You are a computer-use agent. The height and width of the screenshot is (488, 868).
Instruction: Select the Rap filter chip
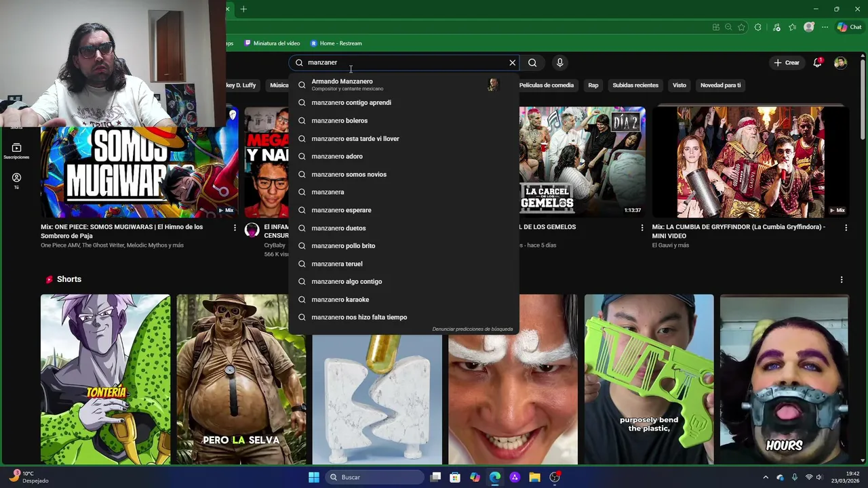[x=593, y=85]
